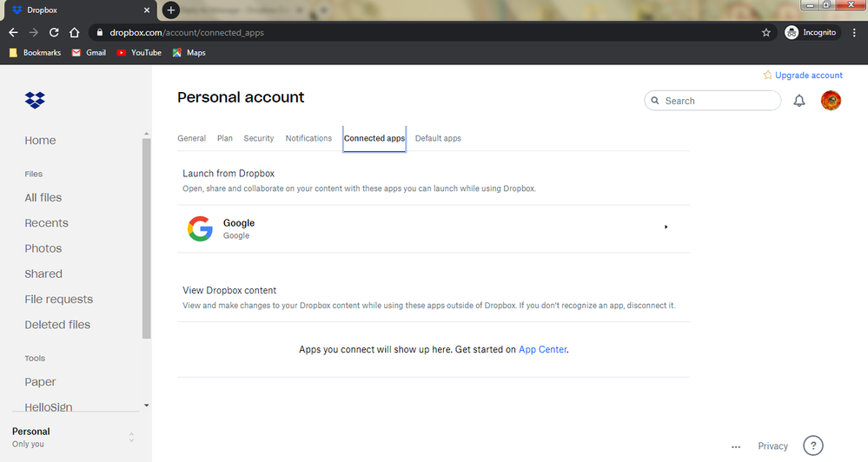Click the Google app name text
The height and width of the screenshot is (462, 868).
click(x=239, y=223)
